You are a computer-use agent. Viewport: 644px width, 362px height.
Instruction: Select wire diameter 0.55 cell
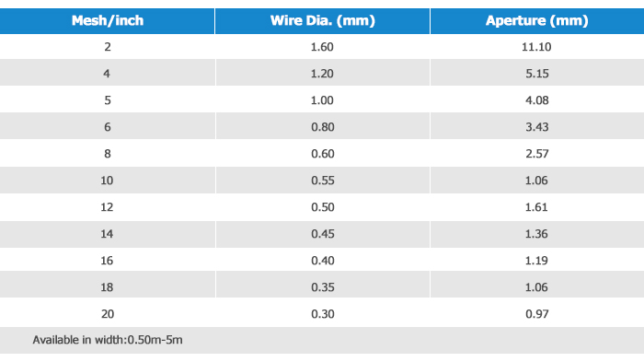click(x=322, y=180)
